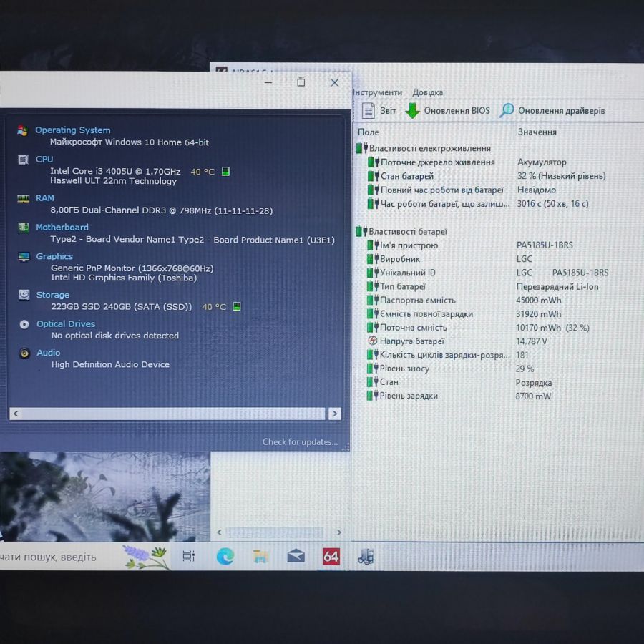Click the Graphics monitor icon

coord(24,257)
